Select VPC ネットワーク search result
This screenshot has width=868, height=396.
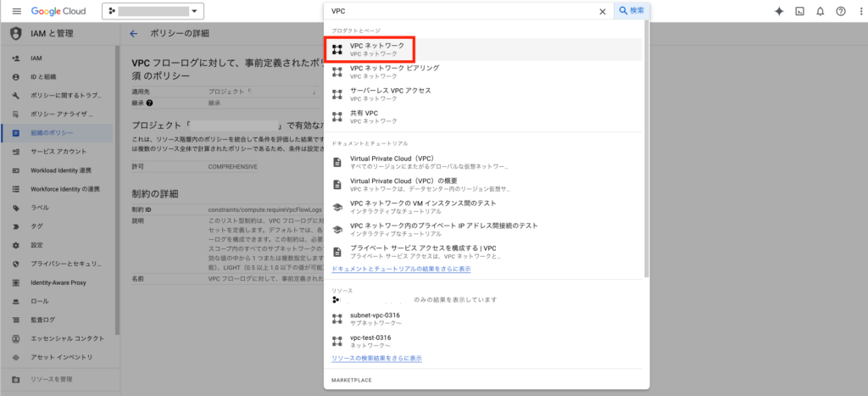(483, 50)
